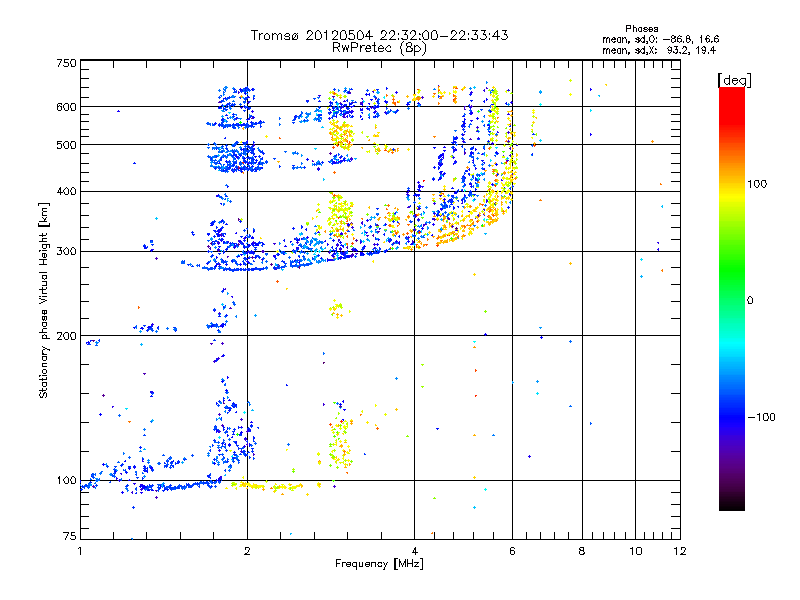The image size is (800, 600).
Task: Click the x-axis tick label '1'
Action: [80, 551]
